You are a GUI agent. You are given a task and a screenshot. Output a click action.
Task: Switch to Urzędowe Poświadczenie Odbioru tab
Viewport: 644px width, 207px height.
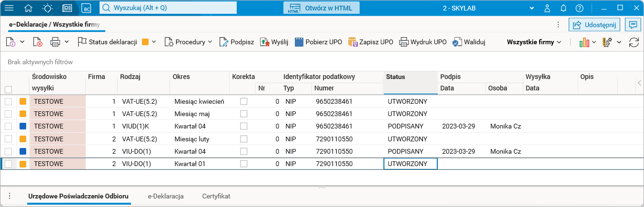point(79,196)
